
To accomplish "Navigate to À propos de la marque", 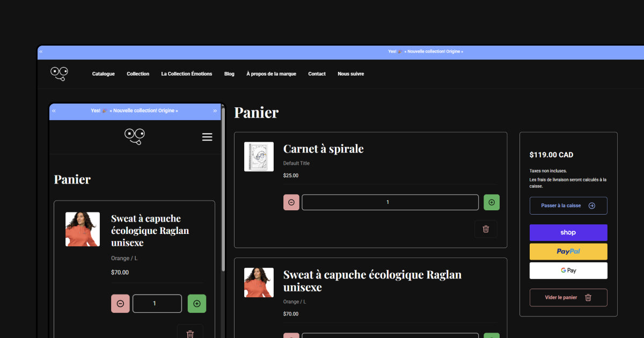I will (271, 74).
